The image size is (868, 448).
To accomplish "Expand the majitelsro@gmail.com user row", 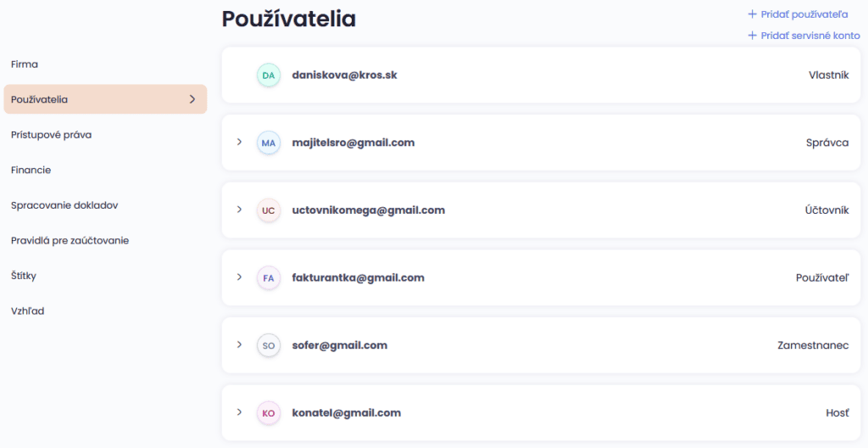I will click(x=240, y=142).
